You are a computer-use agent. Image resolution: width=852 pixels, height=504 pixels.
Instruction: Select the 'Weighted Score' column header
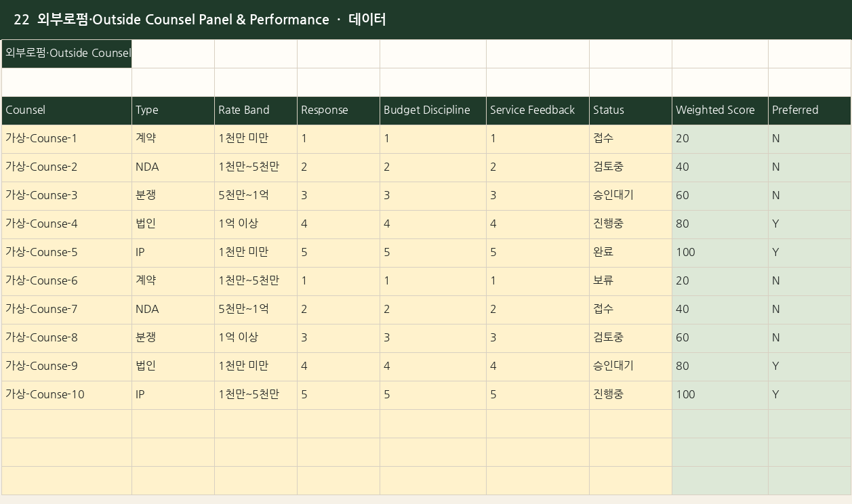tap(720, 110)
